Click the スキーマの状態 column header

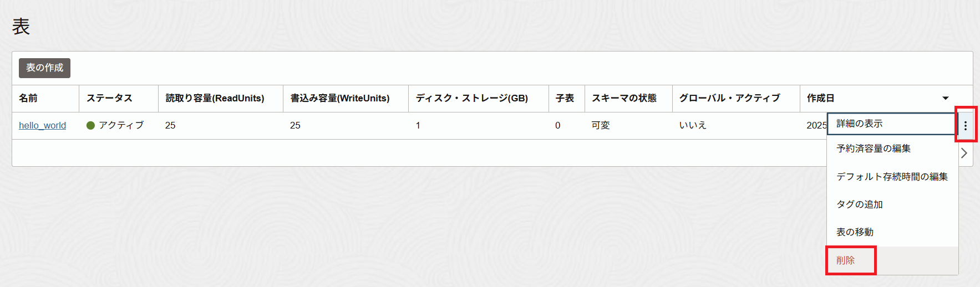pyautogui.click(x=624, y=98)
